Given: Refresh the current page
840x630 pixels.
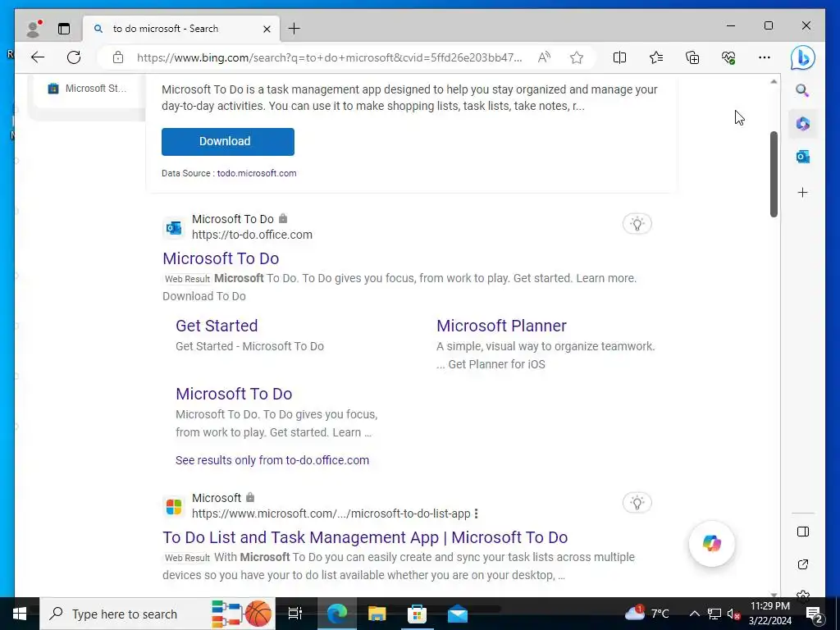Looking at the screenshot, I should pos(74,57).
